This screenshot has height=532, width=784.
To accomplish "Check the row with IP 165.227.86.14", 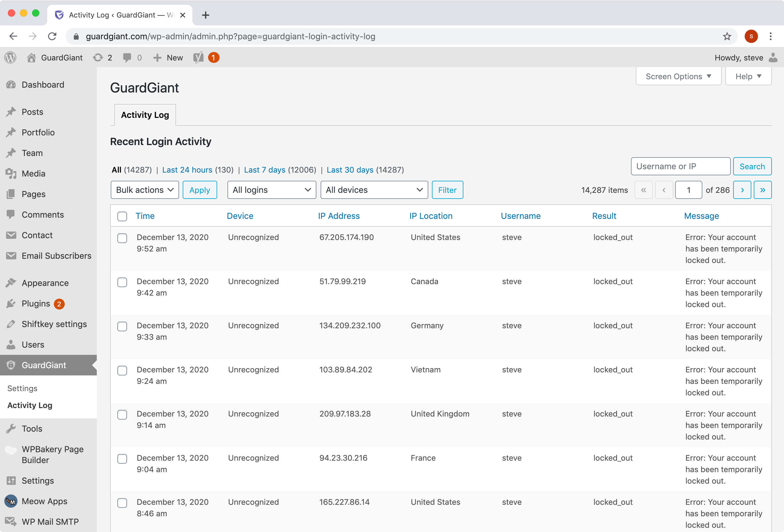I will (122, 503).
